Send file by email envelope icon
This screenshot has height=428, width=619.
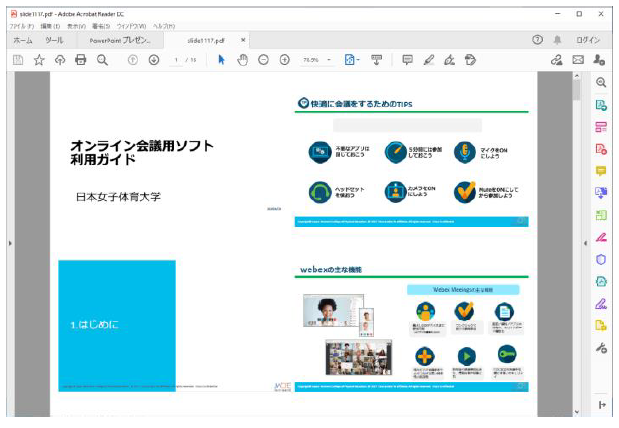pyautogui.click(x=578, y=60)
